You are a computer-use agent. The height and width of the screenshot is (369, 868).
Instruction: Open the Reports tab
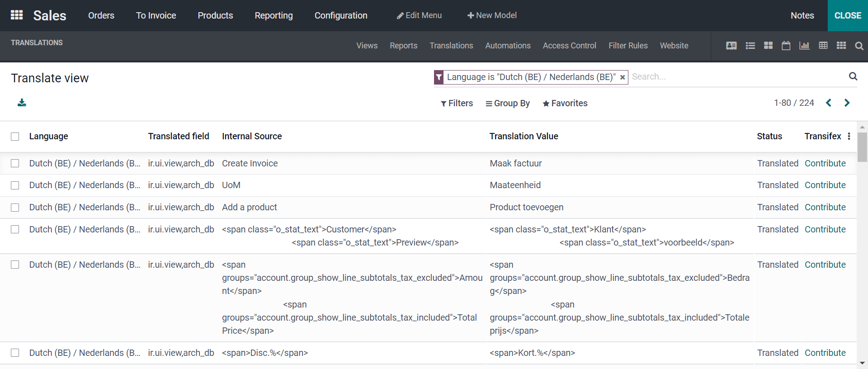[403, 46]
